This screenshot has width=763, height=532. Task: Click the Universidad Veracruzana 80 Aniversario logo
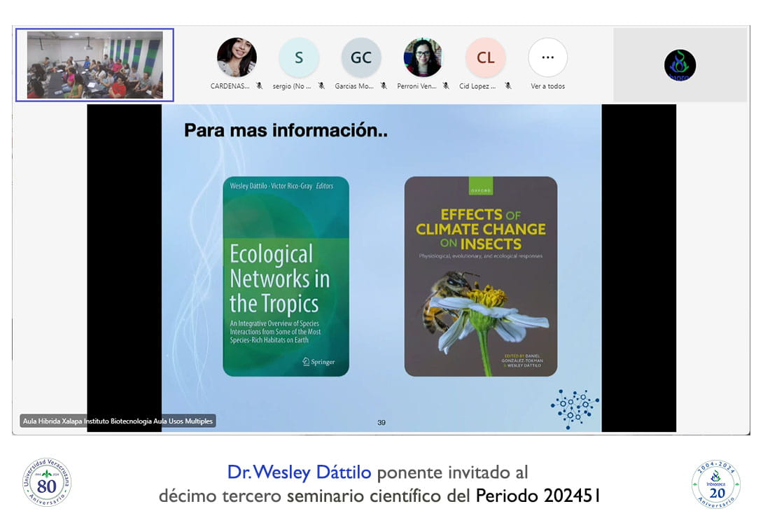click(46, 482)
